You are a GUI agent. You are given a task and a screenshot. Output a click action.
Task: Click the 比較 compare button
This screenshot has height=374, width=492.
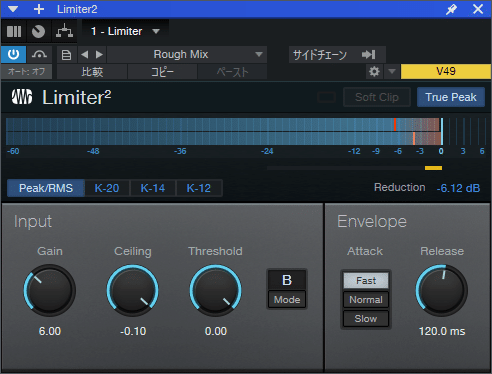click(x=92, y=72)
